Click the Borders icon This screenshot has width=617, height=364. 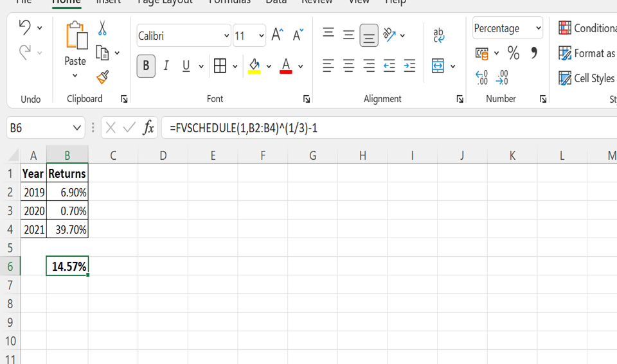coord(220,66)
